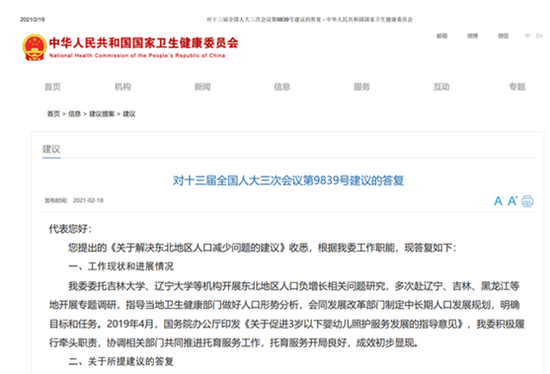Click the site name 中华人民共和国国家卫生健康委员会
Screen dimensions: 550x374
143,43
